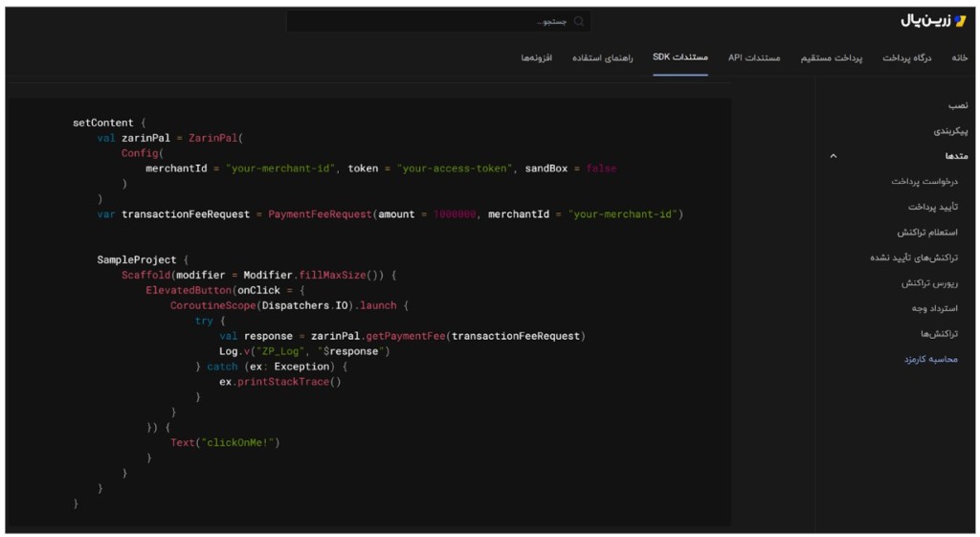
Task: Click the ZarinPal logo
Action: (x=934, y=21)
